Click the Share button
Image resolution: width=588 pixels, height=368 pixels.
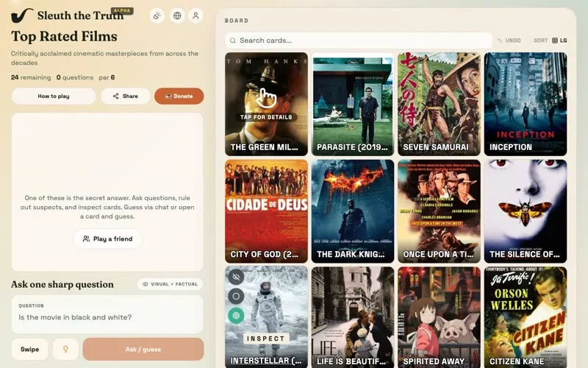click(125, 96)
